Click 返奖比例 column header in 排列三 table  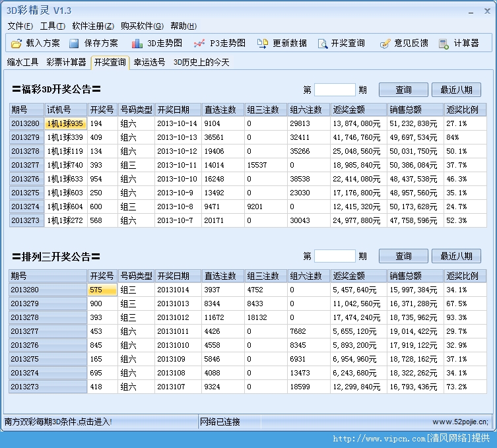465,276
